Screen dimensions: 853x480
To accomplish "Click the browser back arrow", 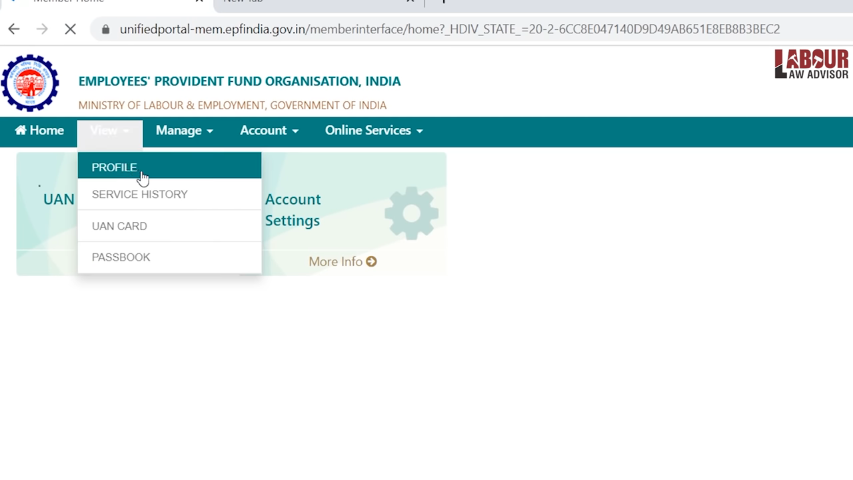I will (14, 29).
